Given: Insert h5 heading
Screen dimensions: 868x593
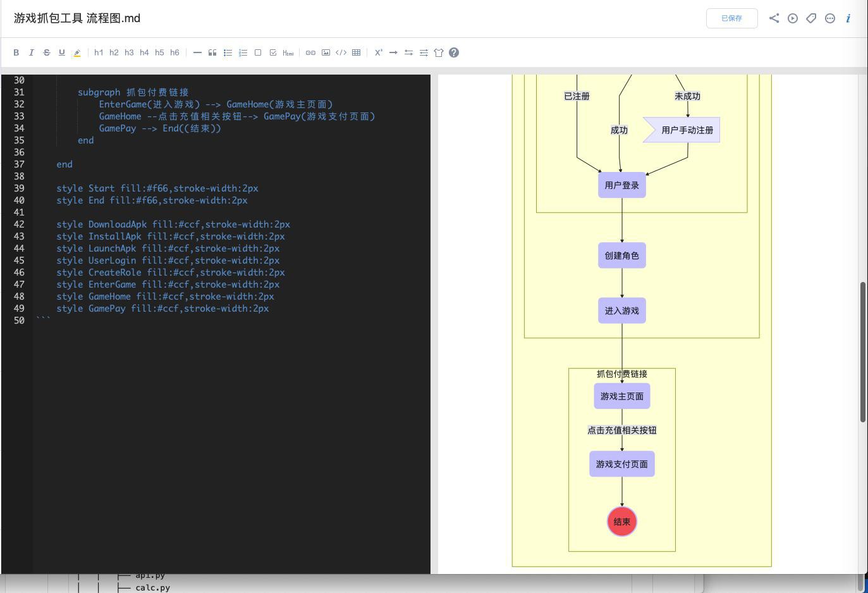Looking at the screenshot, I should (159, 52).
